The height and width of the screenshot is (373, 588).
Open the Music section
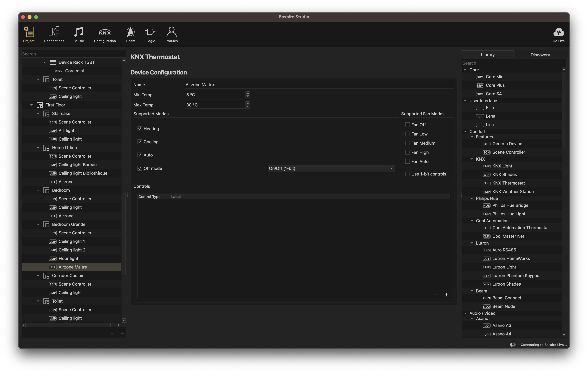pos(79,34)
